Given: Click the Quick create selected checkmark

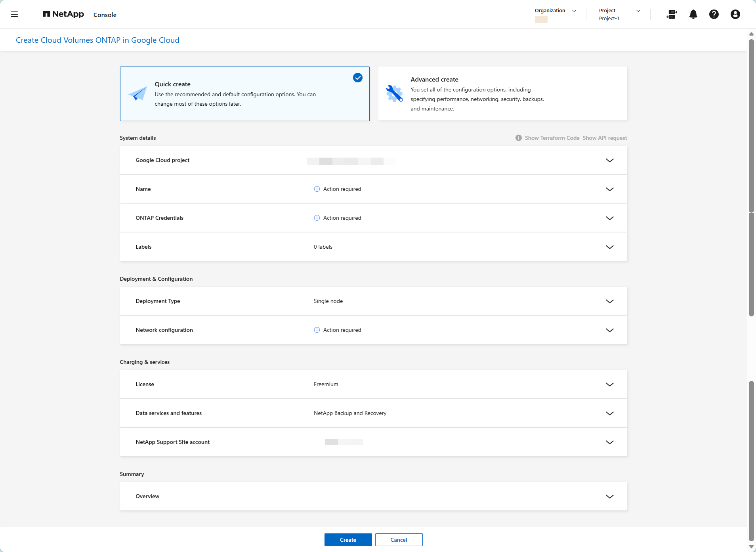Looking at the screenshot, I should click(357, 78).
